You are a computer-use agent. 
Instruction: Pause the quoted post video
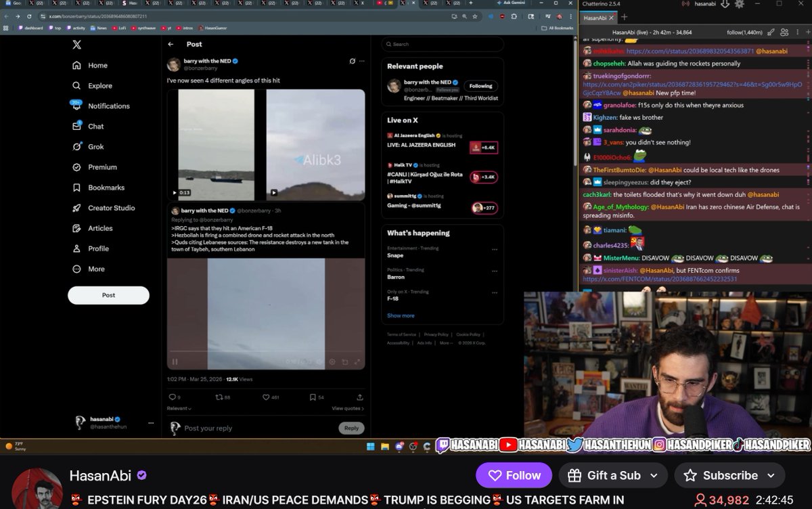tap(175, 361)
